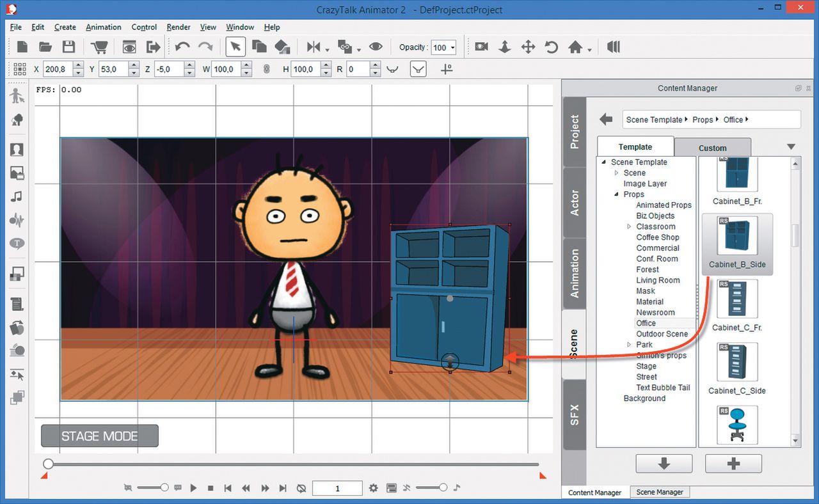
Task: Select Coffee Shop in props tree
Action: (658, 237)
